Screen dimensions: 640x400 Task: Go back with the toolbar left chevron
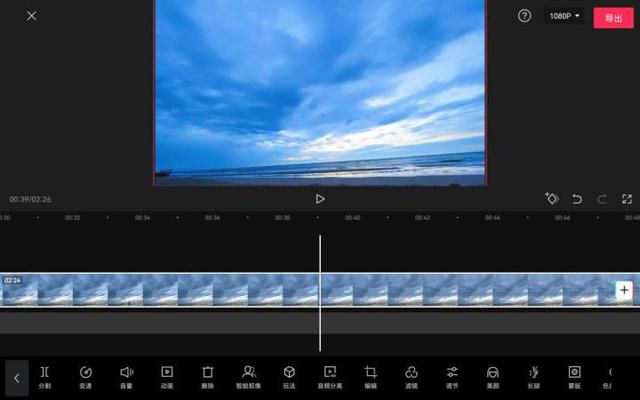coord(17,378)
